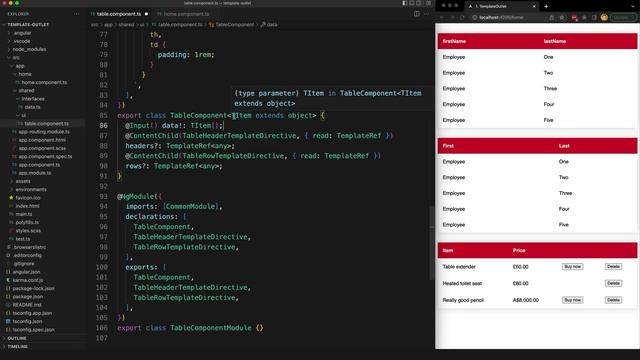Viewport: 640px width, 360px height.
Task: Open package.json in explorer
Action: (27, 297)
